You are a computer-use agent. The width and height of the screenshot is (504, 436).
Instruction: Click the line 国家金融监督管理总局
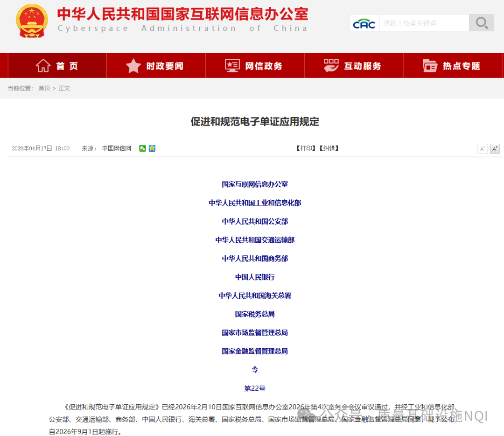pyautogui.click(x=255, y=351)
